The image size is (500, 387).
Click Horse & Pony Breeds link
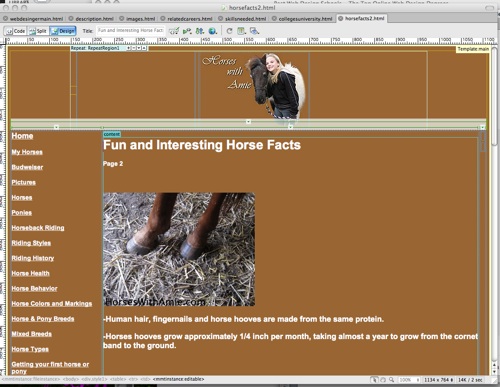(43, 319)
